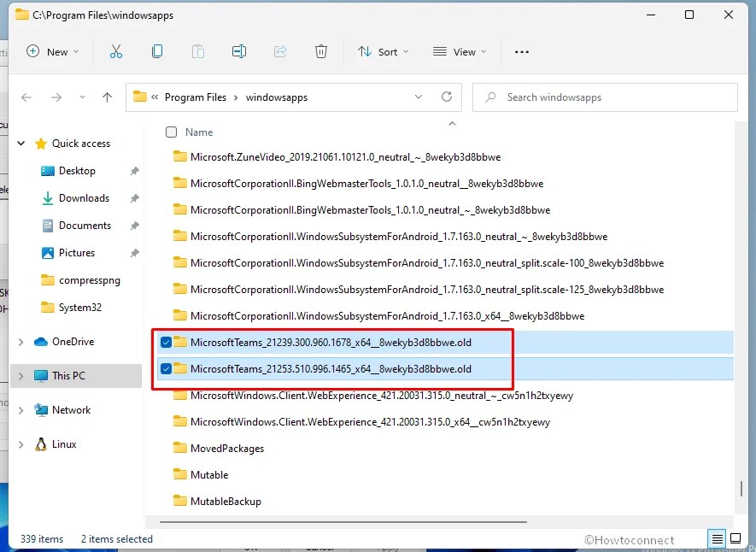Expand the OneDrive tree node
The image size is (756, 552).
pos(21,342)
